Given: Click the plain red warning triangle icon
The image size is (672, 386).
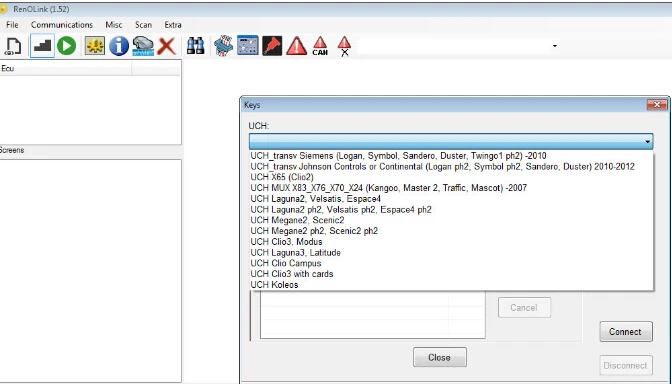Looking at the screenshot, I should point(297,46).
